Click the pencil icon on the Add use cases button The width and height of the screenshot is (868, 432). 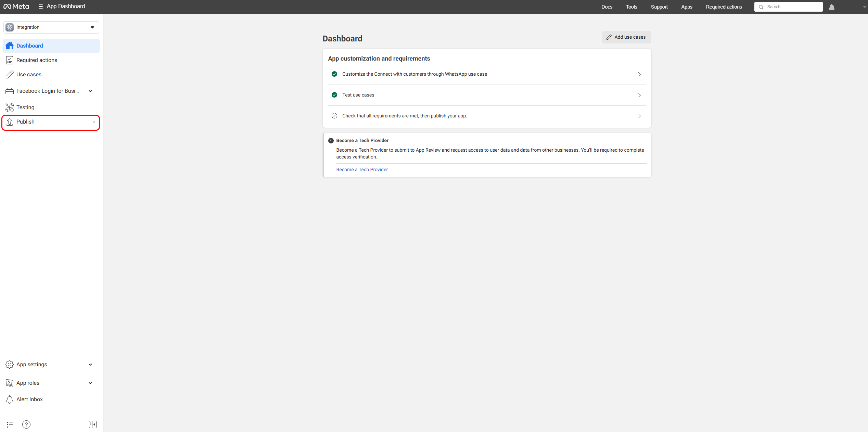(609, 37)
